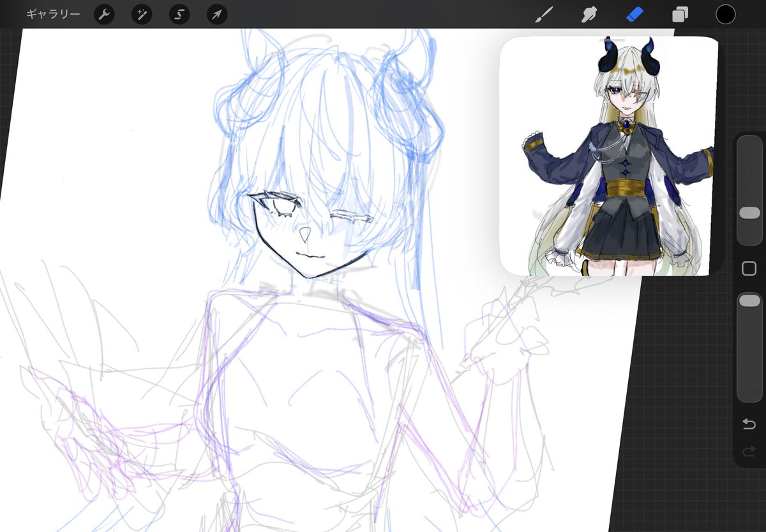
Task: Activate the Selection tool (S icon)
Action: [x=179, y=15]
